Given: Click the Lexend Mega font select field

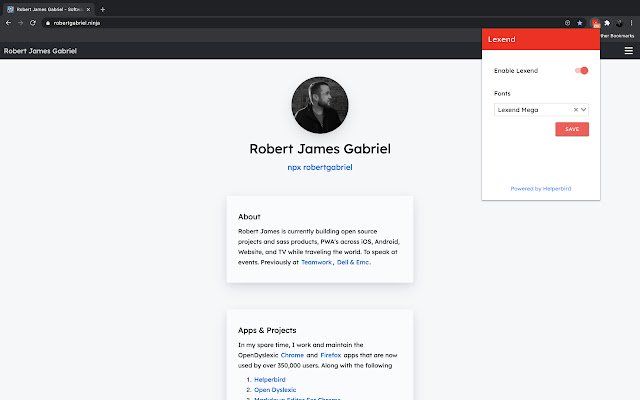Looking at the screenshot, I should click(541, 110).
